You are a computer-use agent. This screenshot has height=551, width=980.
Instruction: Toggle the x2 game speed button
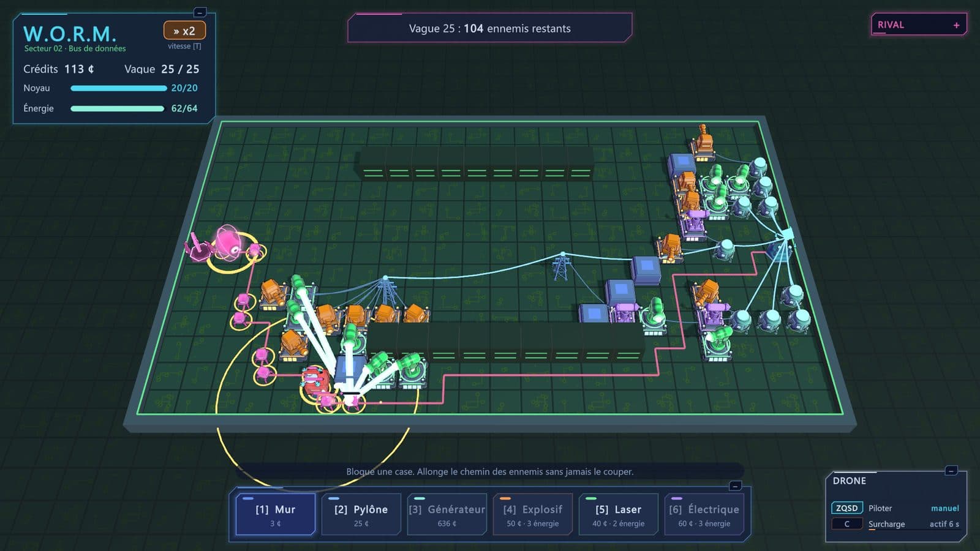click(x=184, y=31)
